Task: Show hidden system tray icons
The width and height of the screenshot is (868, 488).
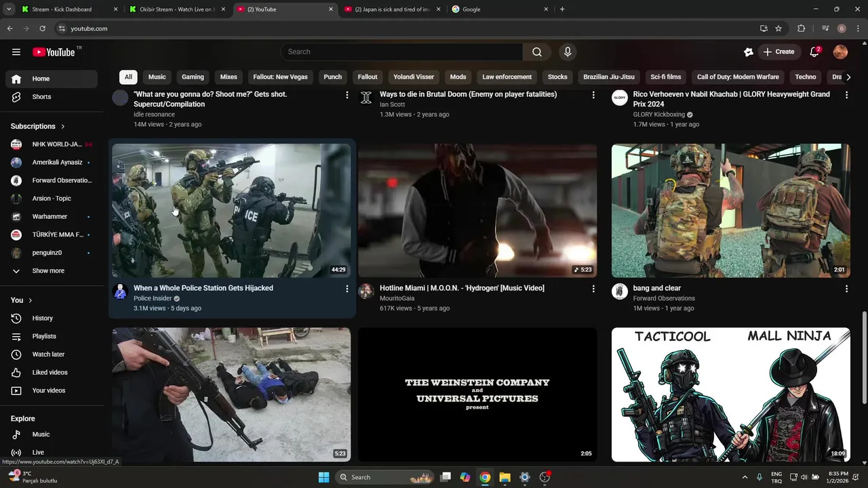Action: [745, 477]
